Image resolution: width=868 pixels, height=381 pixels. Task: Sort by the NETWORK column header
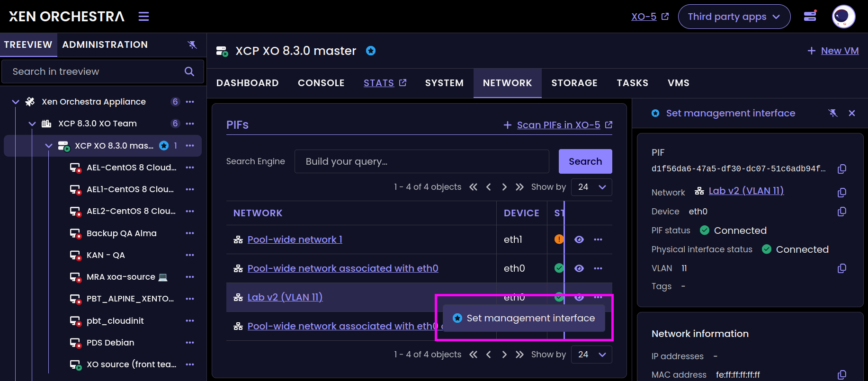[x=258, y=213]
